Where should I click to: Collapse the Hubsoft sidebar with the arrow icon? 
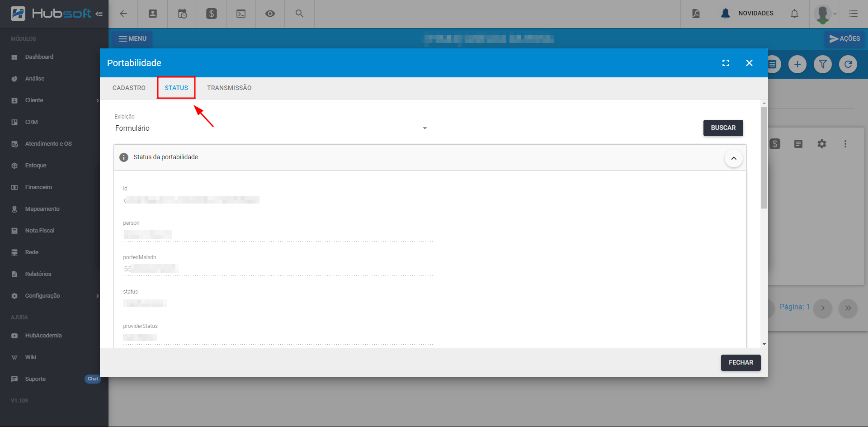click(99, 14)
